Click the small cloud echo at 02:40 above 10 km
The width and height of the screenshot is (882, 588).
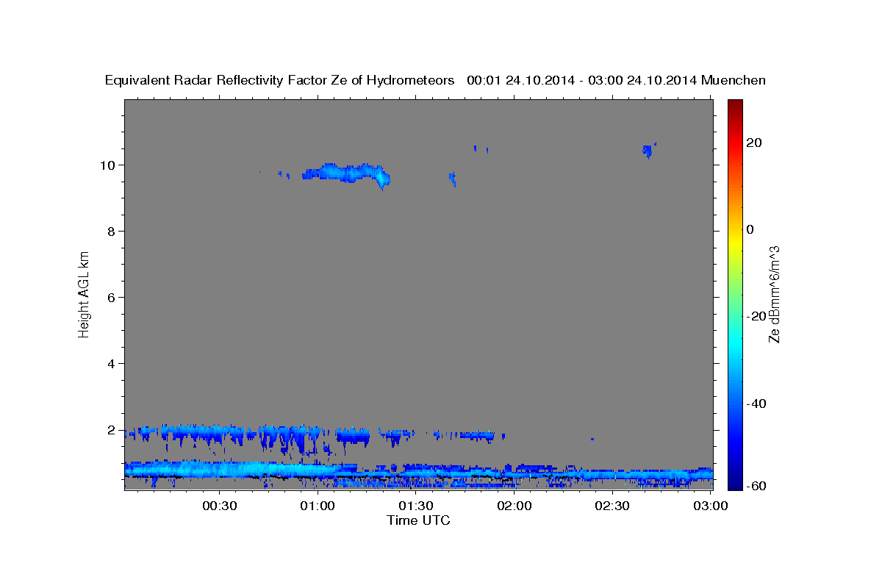coord(648,151)
